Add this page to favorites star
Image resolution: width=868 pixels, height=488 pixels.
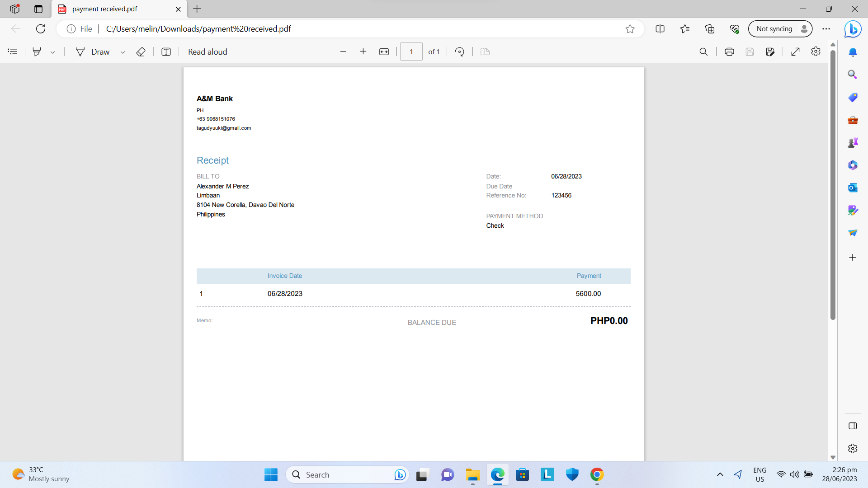[x=630, y=29]
